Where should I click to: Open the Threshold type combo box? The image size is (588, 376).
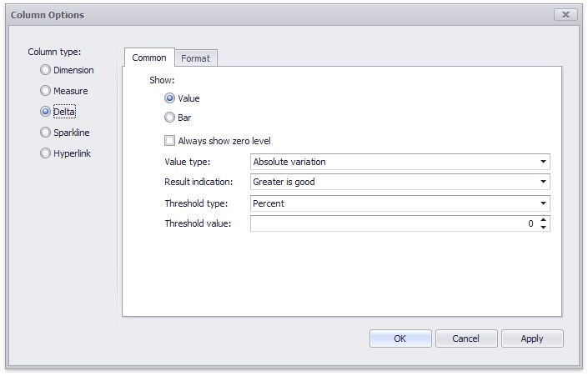[543, 203]
